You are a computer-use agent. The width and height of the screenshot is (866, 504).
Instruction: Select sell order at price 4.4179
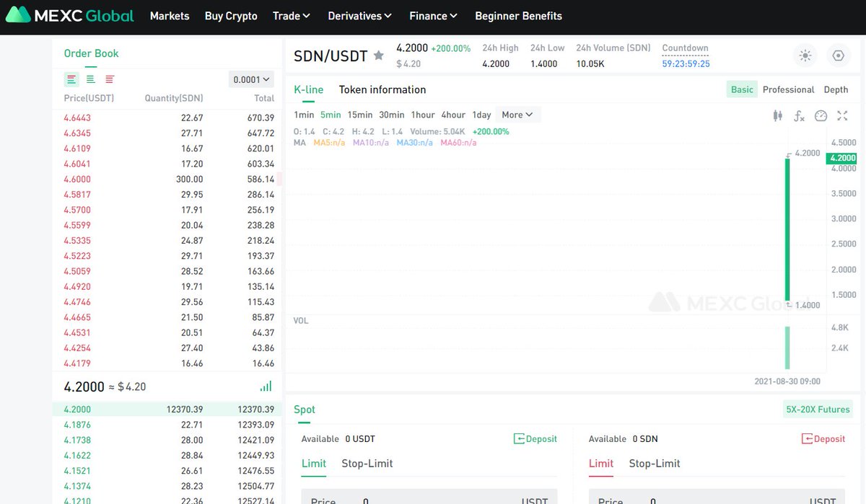pos(167,363)
